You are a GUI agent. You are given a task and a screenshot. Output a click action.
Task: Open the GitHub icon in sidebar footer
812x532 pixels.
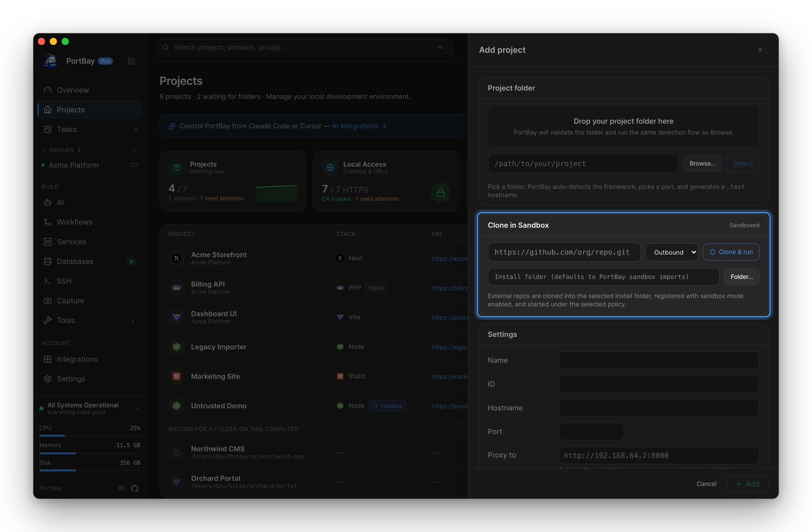click(x=134, y=488)
